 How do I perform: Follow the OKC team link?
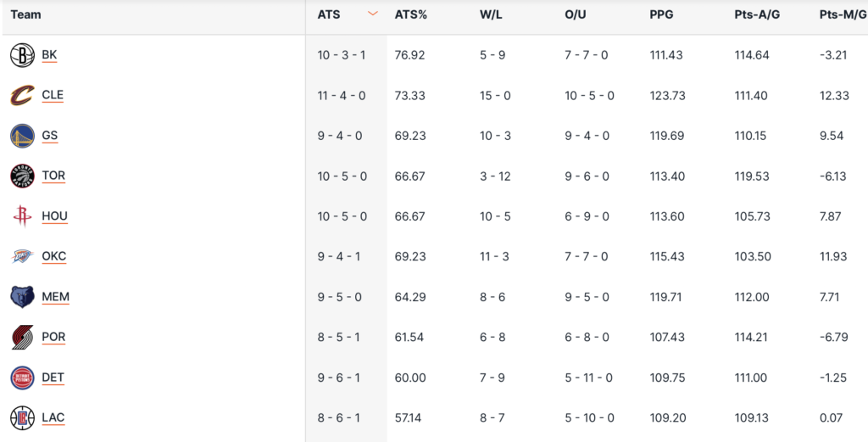tap(53, 256)
